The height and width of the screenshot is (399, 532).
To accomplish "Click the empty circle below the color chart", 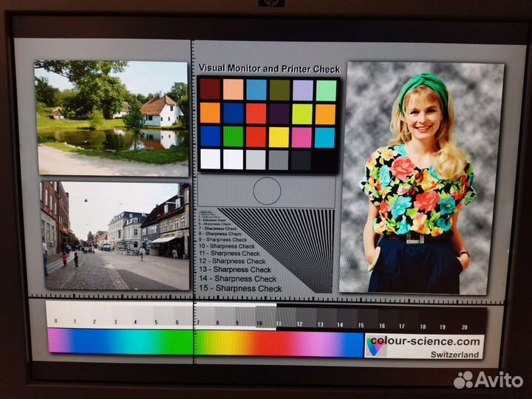I will (267, 191).
